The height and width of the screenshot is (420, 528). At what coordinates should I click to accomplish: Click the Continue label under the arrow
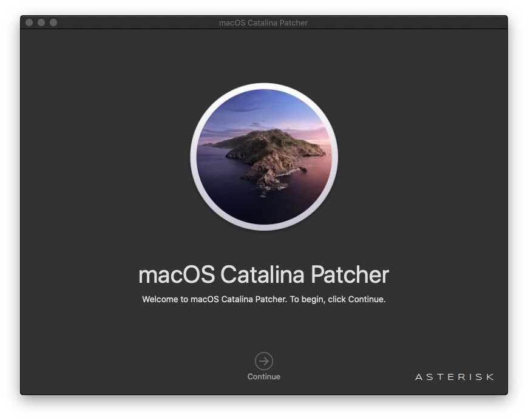263,376
